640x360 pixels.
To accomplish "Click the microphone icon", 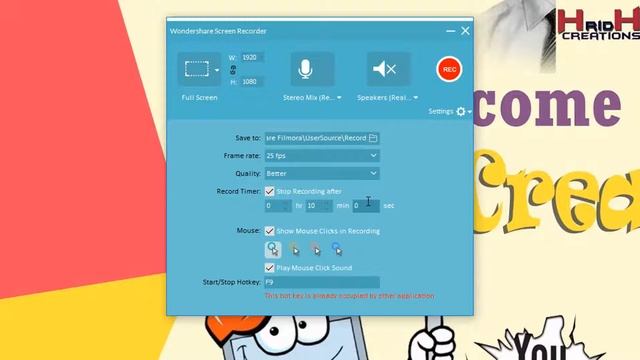I will pos(305,69).
